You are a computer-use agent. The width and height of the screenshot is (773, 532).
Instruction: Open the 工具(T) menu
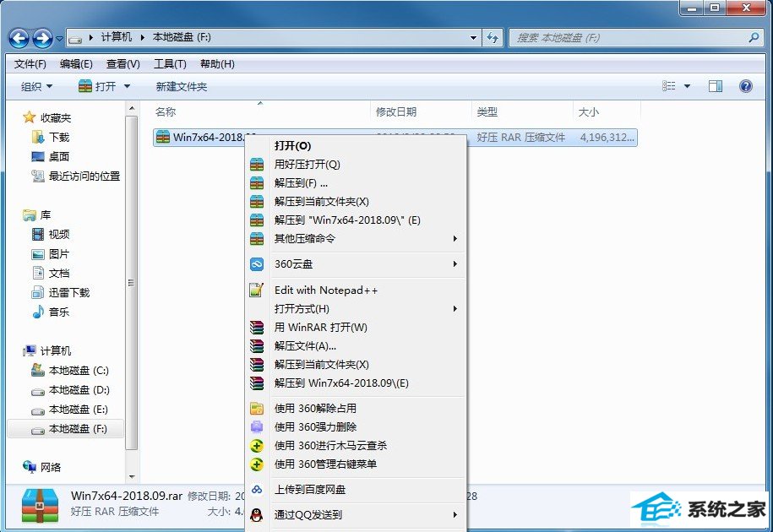(x=170, y=64)
